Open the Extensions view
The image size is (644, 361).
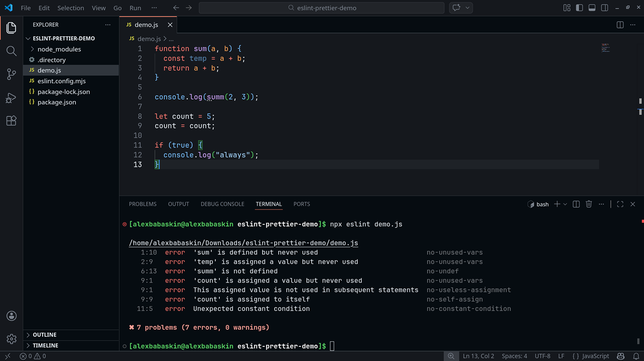11,121
